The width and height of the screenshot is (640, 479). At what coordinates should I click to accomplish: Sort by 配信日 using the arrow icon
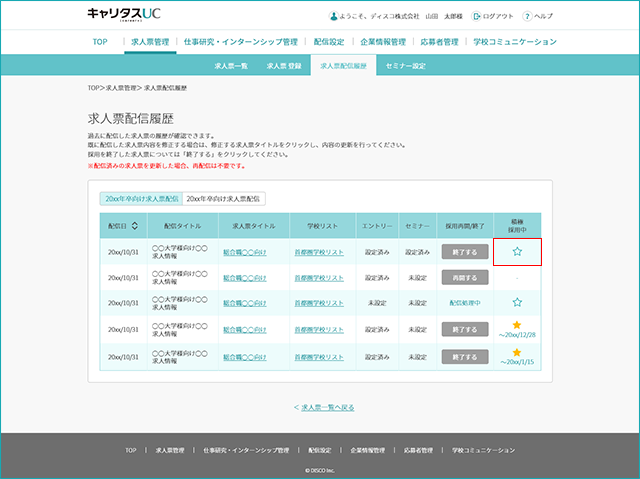point(134,226)
